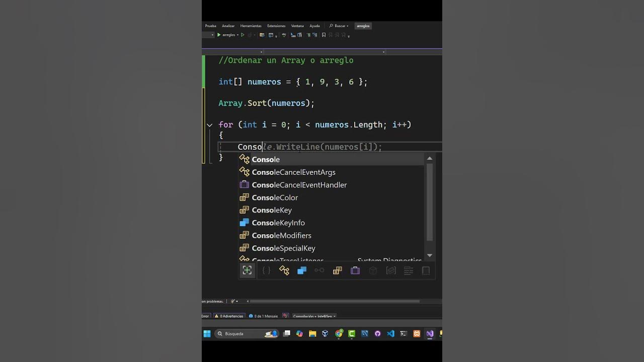
Task: Open XAMPP from the taskbar
Action: [417, 333]
